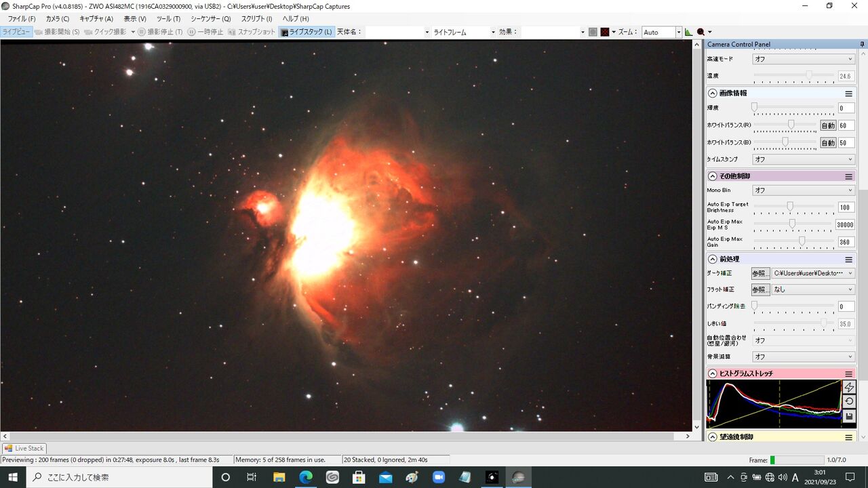
Task: Click 参照 browse button for フラット補正
Action: click(761, 289)
